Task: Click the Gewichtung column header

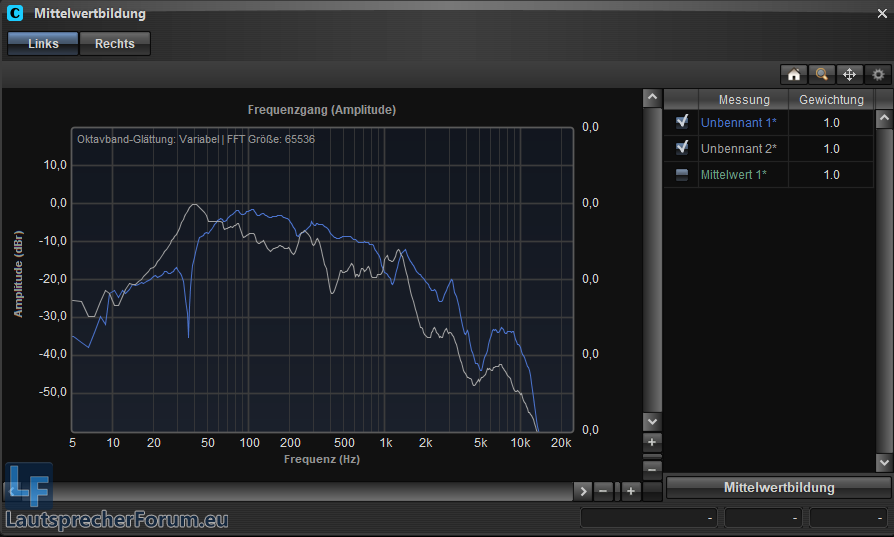Action: coord(831,100)
